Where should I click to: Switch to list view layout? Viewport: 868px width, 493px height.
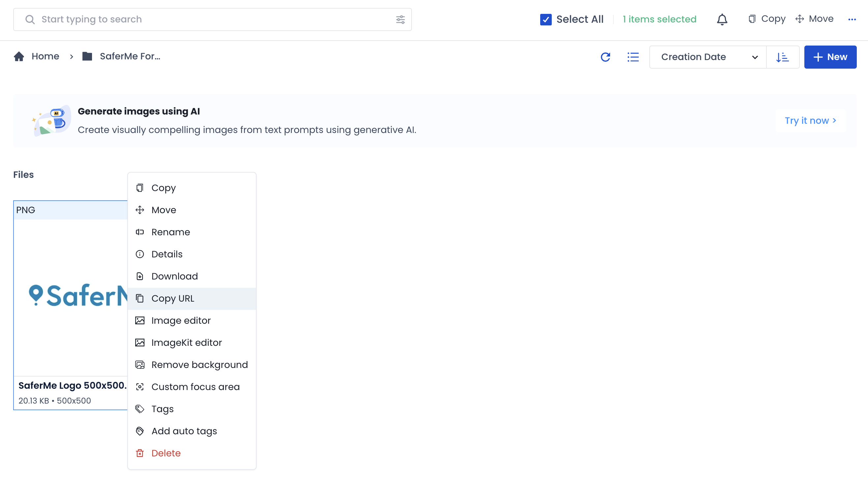click(633, 57)
